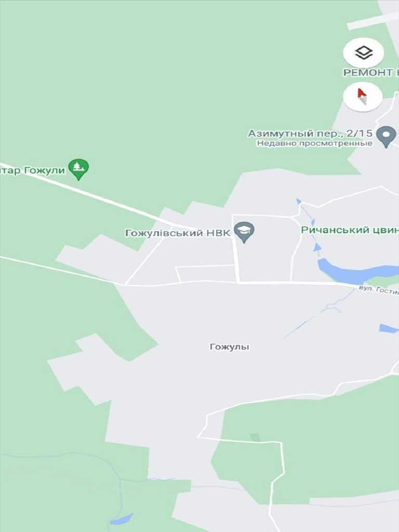Tap the blue stream arrow above the lake

tap(317, 247)
